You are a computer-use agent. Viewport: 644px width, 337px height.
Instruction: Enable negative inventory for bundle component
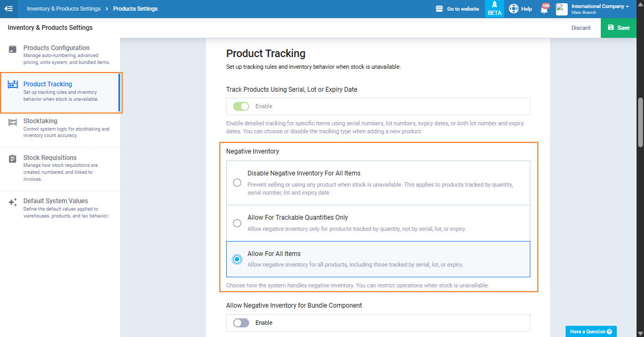tap(241, 323)
